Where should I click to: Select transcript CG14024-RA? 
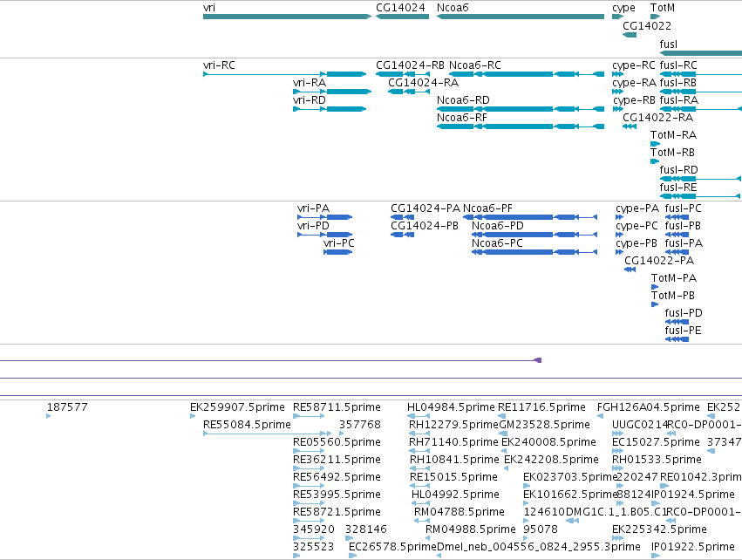click(x=408, y=92)
